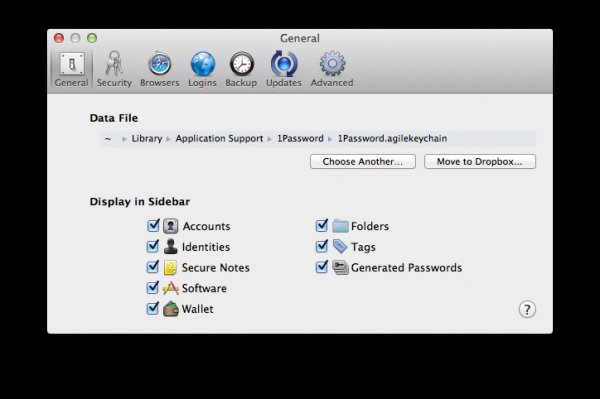Click the Wallet icon
Viewport: 600px width, 399px height.
coord(171,309)
